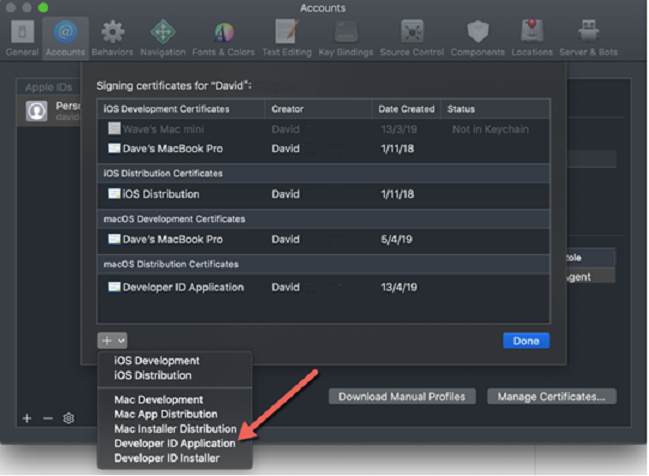Click certificate icon beside Developer ID Application row

point(114,286)
